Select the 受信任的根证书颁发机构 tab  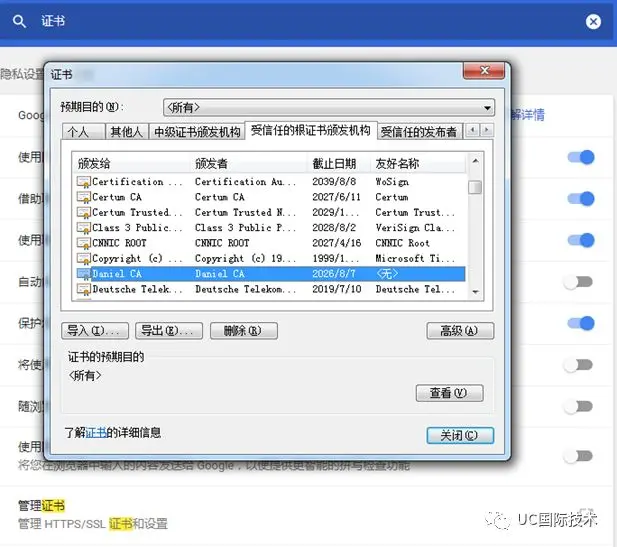[x=311, y=130]
